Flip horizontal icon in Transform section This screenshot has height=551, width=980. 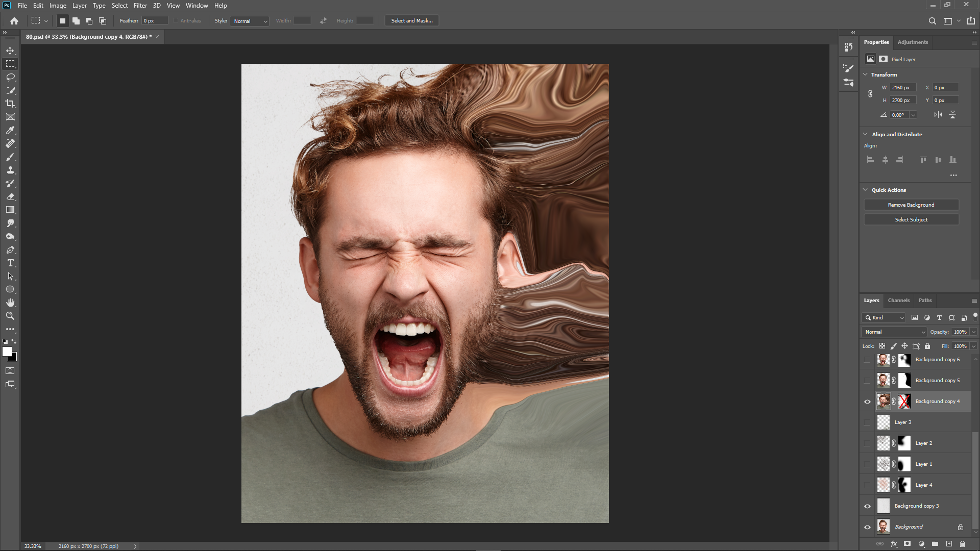pyautogui.click(x=938, y=115)
